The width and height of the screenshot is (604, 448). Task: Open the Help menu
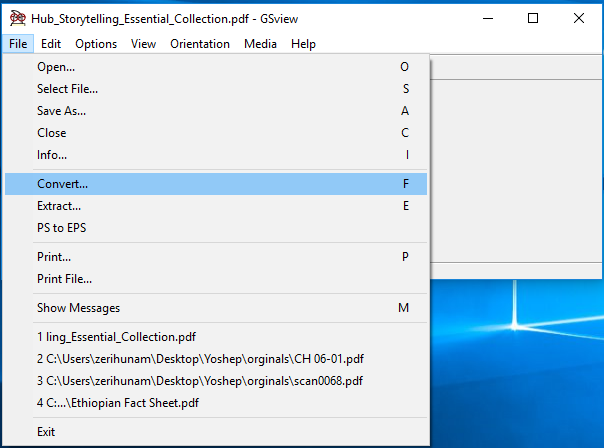click(303, 44)
